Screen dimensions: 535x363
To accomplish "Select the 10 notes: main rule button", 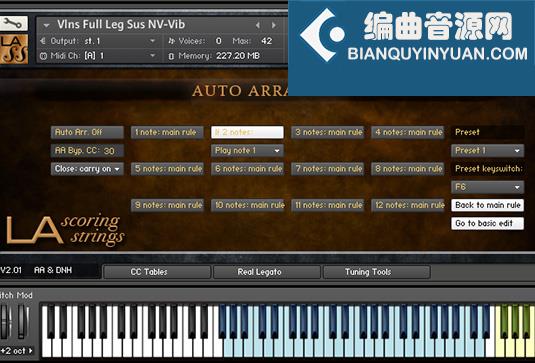I will pyautogui.click(x=247, y=205).
